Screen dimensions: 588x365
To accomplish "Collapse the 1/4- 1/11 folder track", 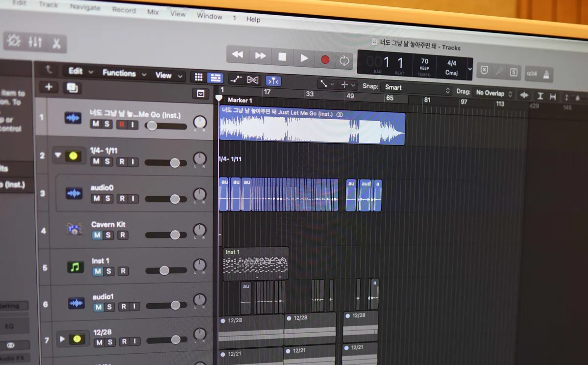I will click(x=58, y=155).
